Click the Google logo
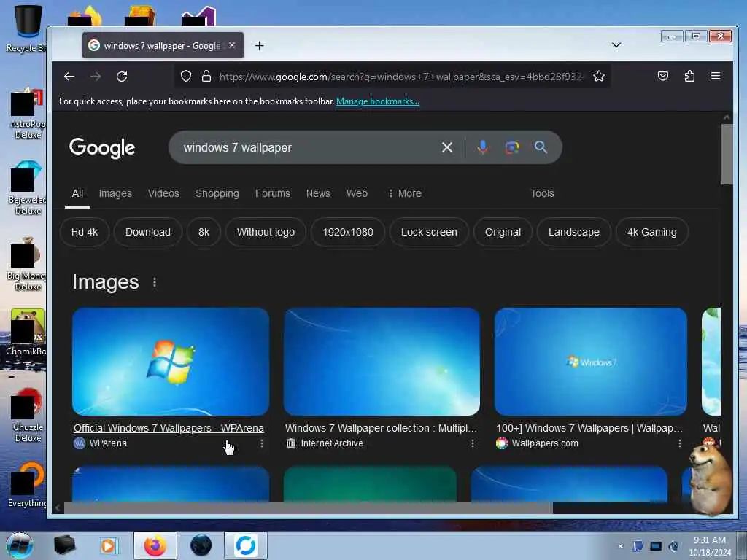This screenshot has width=747, height=560. (102, 147)
